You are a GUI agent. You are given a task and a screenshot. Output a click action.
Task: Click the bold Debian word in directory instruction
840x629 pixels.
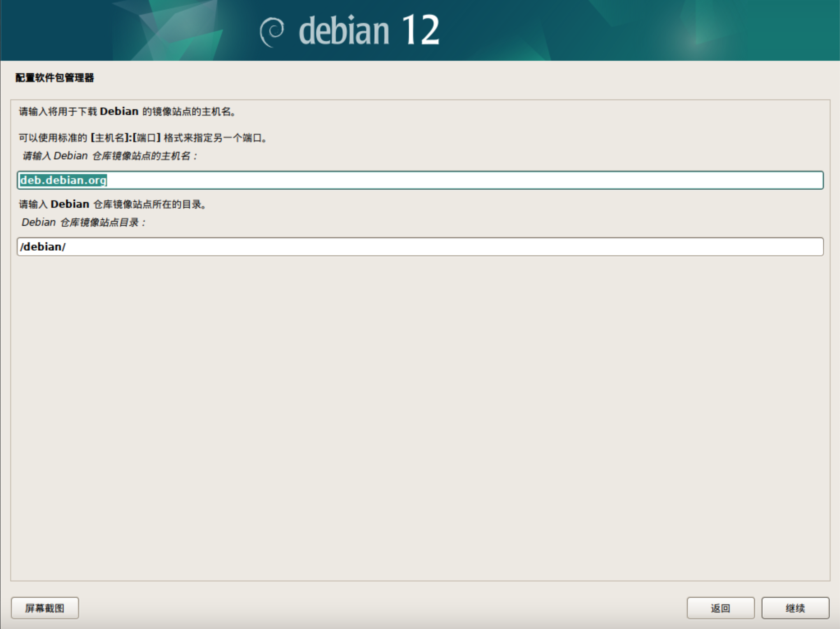click(x=70, y=204)
